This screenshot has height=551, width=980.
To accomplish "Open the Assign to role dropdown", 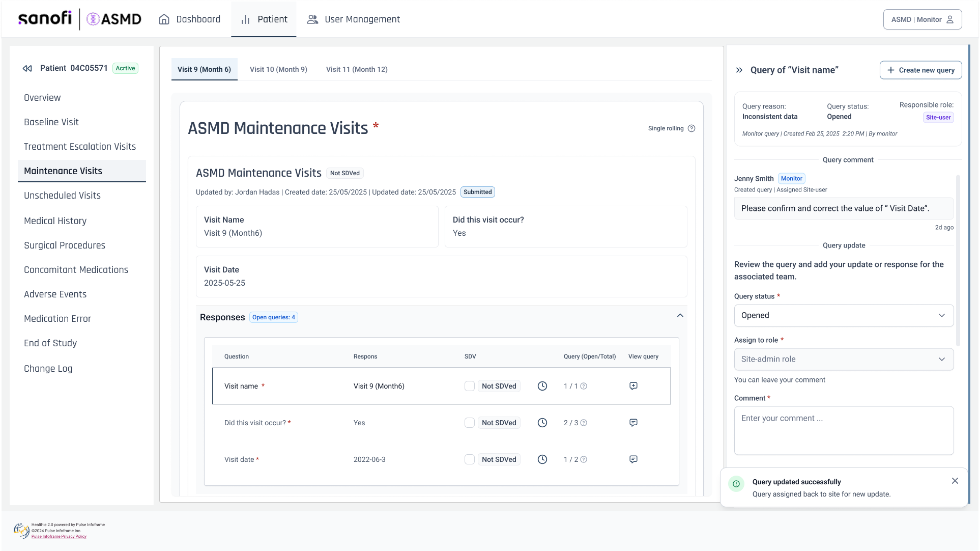I will pos(844,359).
